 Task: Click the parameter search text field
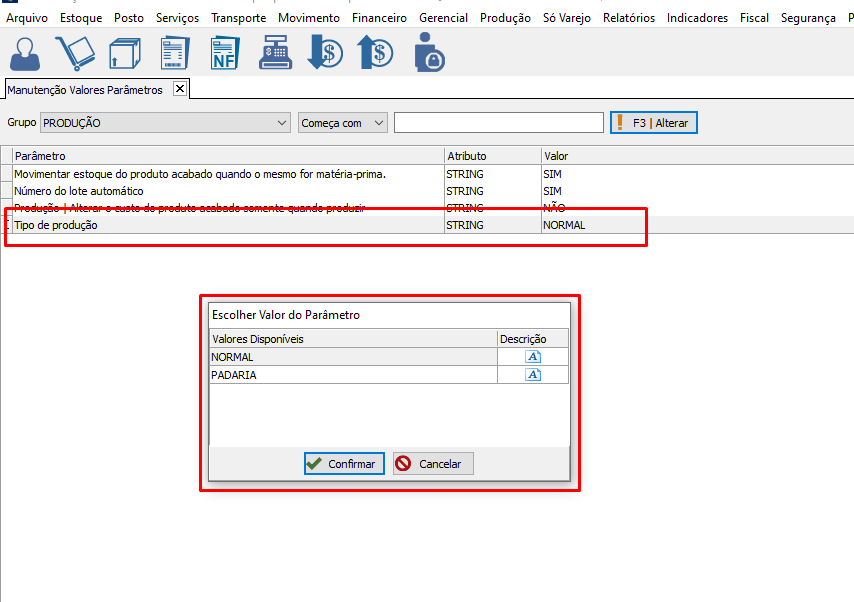pos(498,123)
